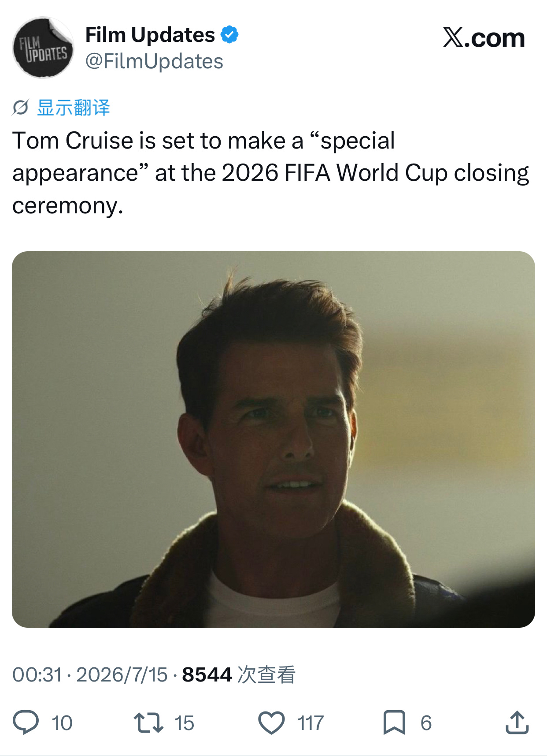
Task: Click the reply speech bubble icon
Action: click(x=26, y=722)
